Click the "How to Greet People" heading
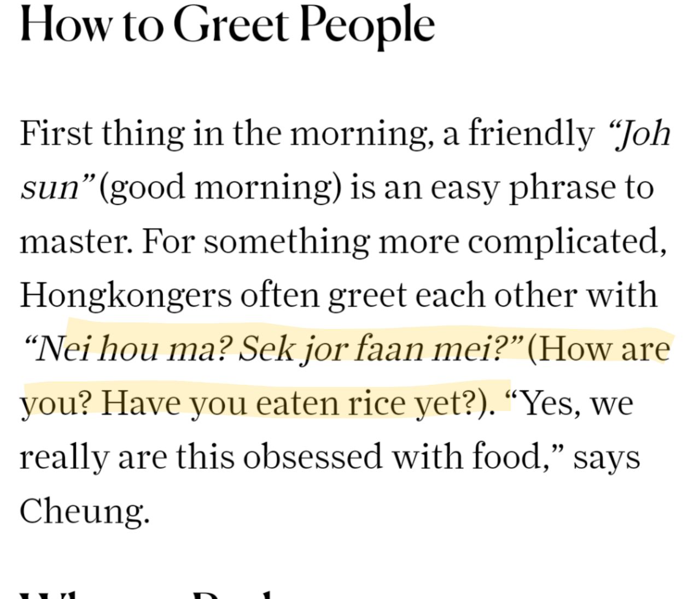700x599 pixels. click(x=227, y=25)
